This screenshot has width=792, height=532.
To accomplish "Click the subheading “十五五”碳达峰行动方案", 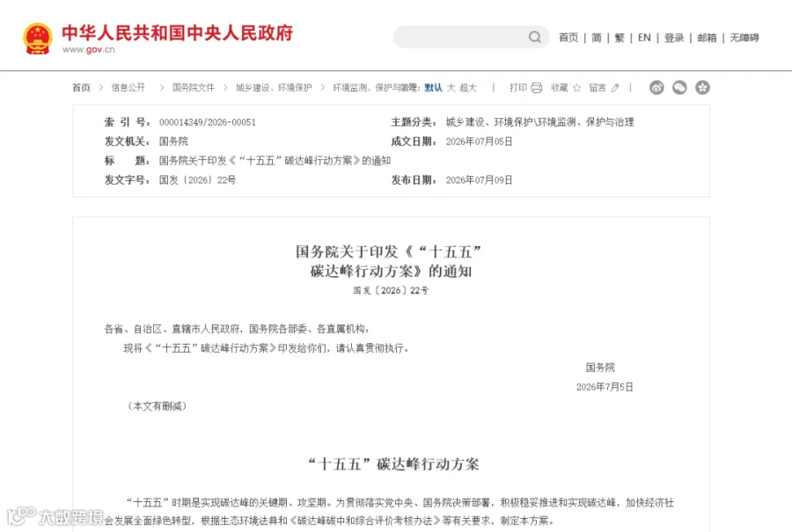I will [x=393, y=464].
